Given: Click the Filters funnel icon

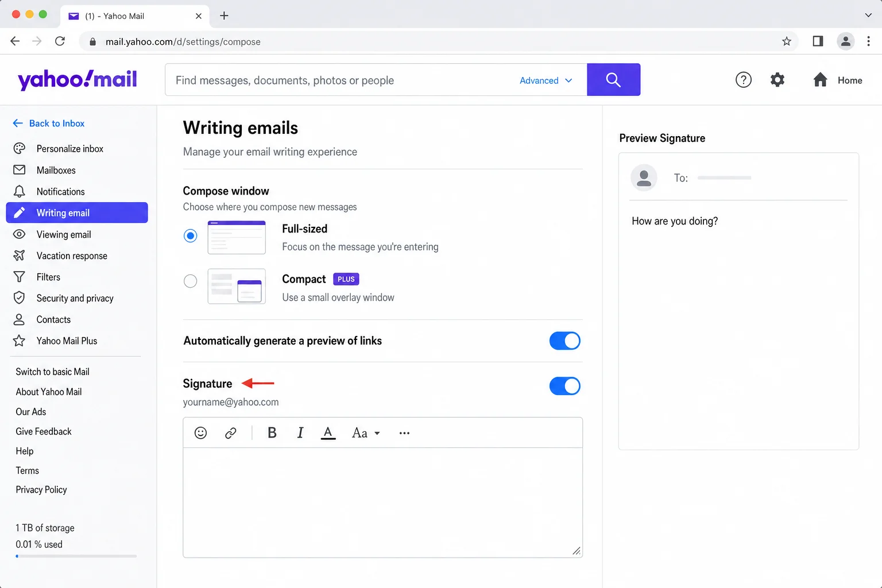Looking at the screenshot, I should point(19,277).
